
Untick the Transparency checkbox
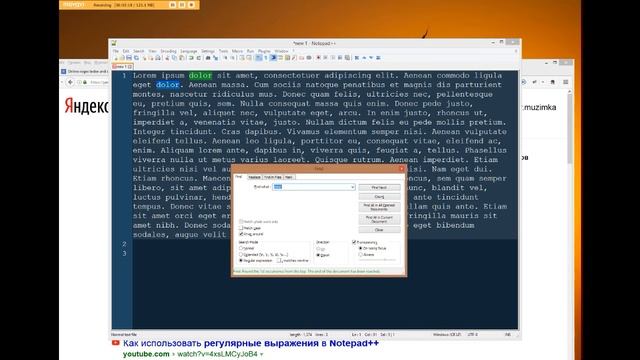354,242
